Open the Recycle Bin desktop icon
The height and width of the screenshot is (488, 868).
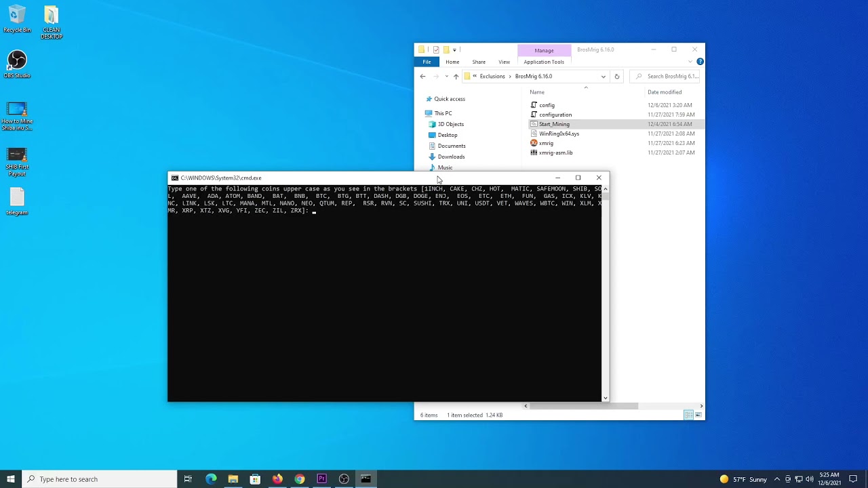[x=17, y=20]
